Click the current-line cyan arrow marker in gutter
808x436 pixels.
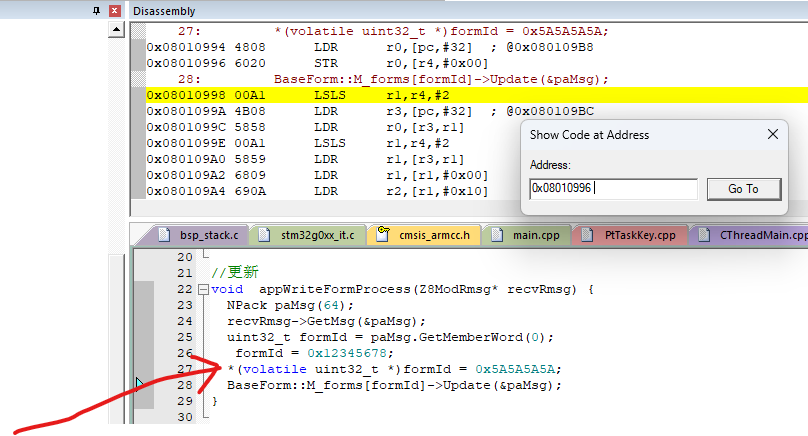[140, 384]
